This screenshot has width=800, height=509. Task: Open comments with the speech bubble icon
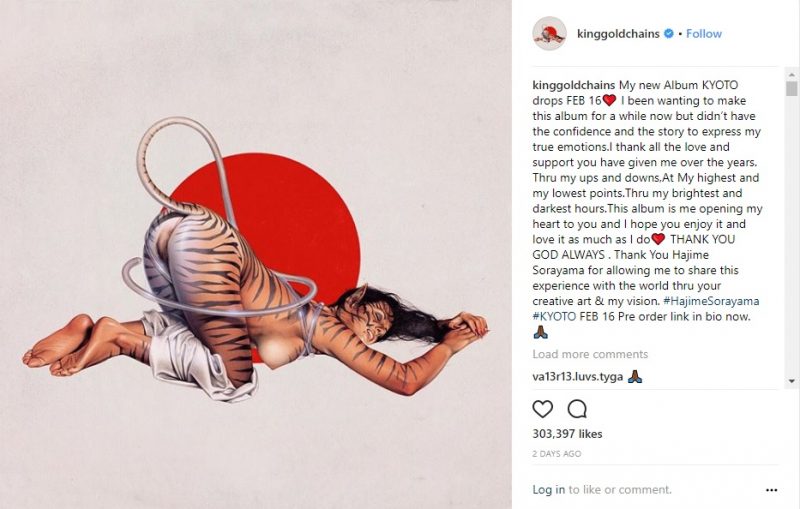(x=577, y=409)
